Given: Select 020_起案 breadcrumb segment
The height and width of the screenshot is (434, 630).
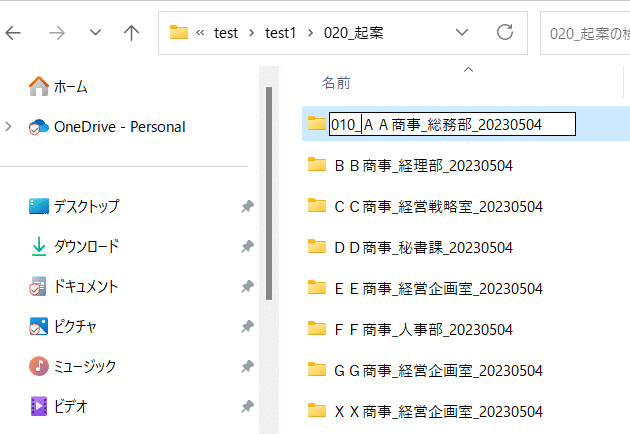Looking at the screenshot, I should click(x=354, y=33).
